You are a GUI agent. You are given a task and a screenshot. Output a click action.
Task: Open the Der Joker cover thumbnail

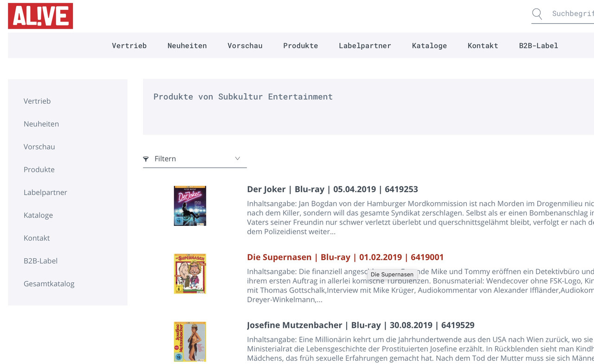[190, 206]
